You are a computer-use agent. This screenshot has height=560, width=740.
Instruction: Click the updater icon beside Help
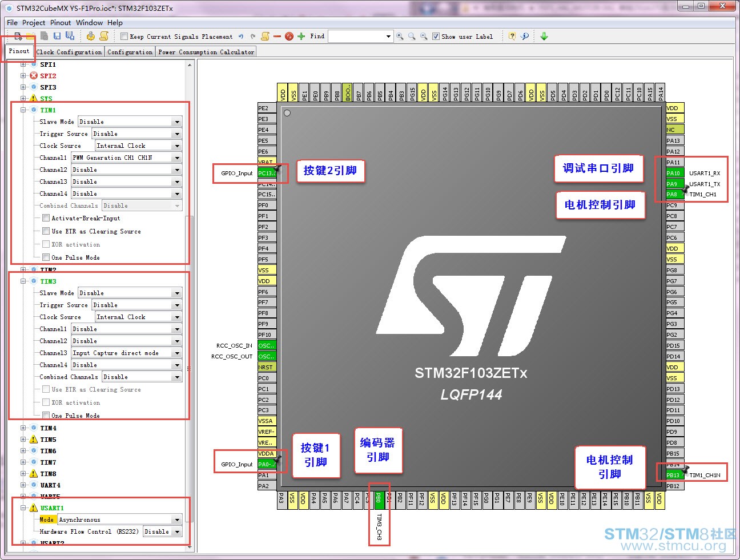tap(525, 37)
